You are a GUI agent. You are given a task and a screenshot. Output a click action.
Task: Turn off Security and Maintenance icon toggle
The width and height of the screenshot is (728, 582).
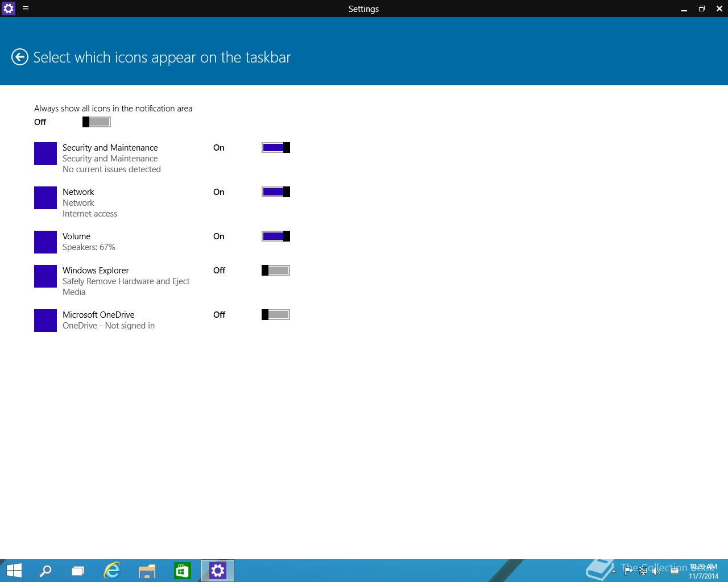click(x=276, y=148)
